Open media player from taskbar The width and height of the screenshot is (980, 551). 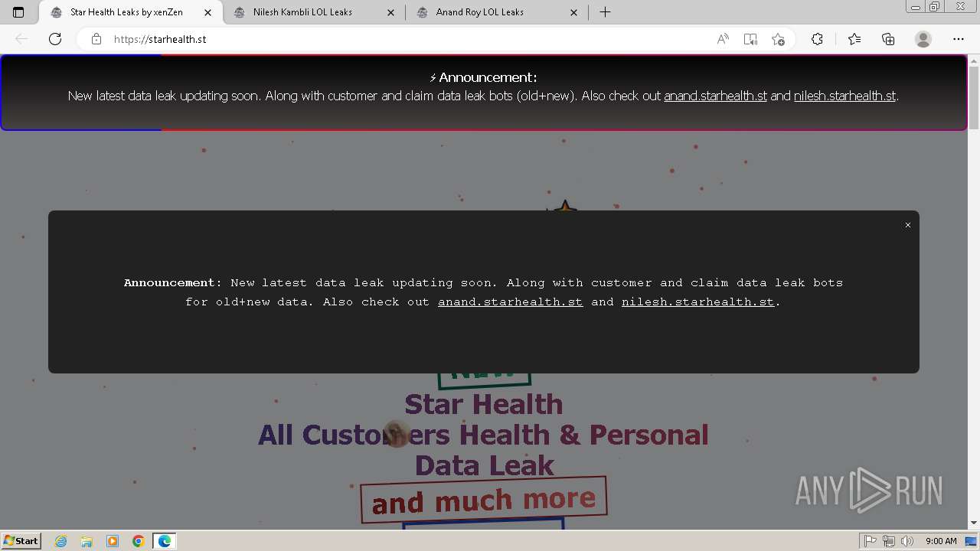[x=113, y=541]
